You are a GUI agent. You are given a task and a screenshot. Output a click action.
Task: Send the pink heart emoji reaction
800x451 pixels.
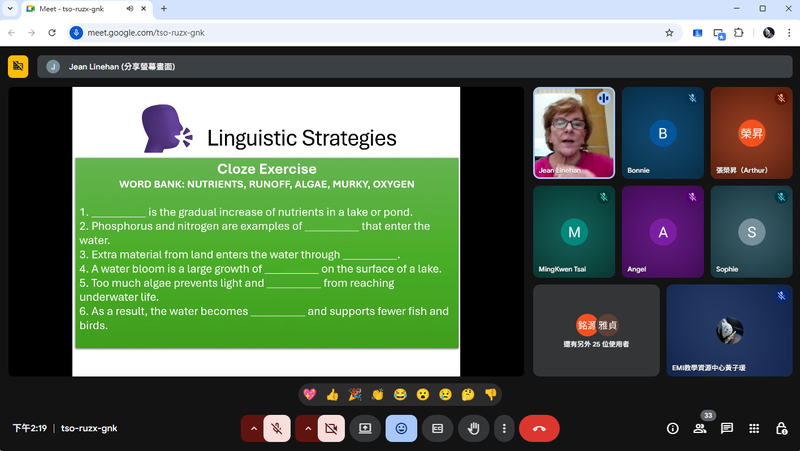pos(309,394)
